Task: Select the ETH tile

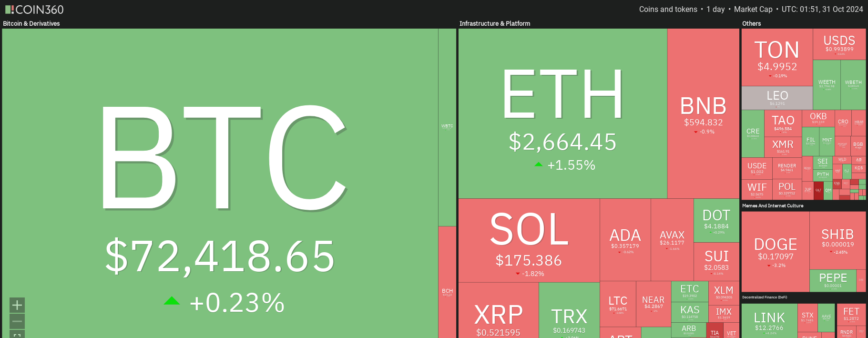Action: 562,113
